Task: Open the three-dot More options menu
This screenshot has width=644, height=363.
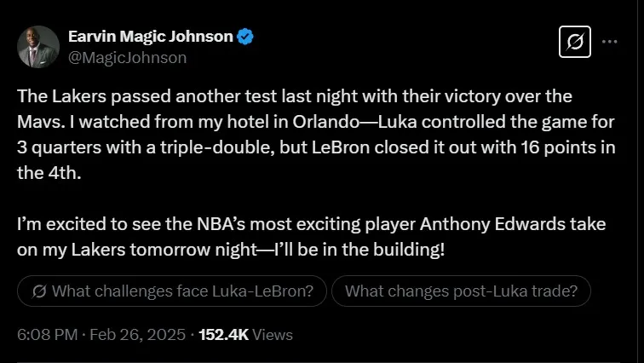Action: click(610, 42)
